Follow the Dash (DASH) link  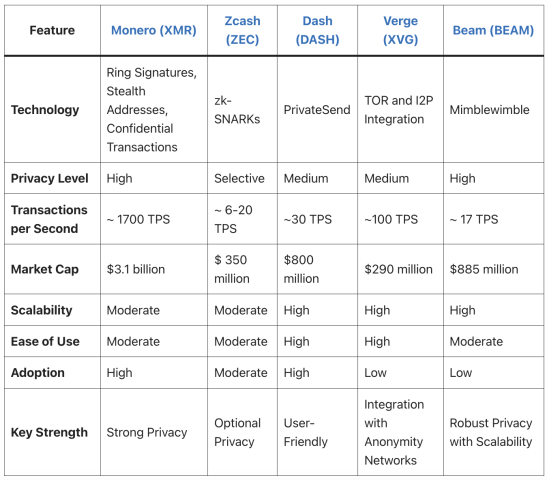pos(317,30)
